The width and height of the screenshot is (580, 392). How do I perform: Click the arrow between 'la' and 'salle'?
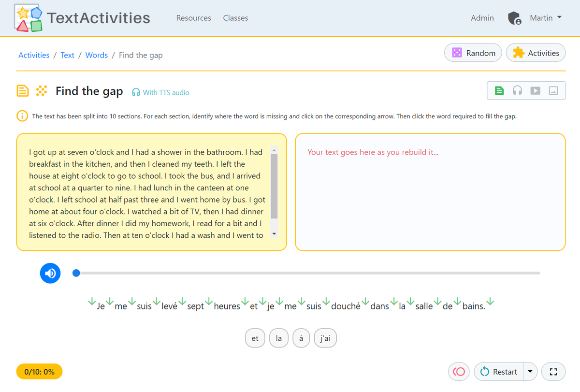pyautogui.click(x=410, y=302)
